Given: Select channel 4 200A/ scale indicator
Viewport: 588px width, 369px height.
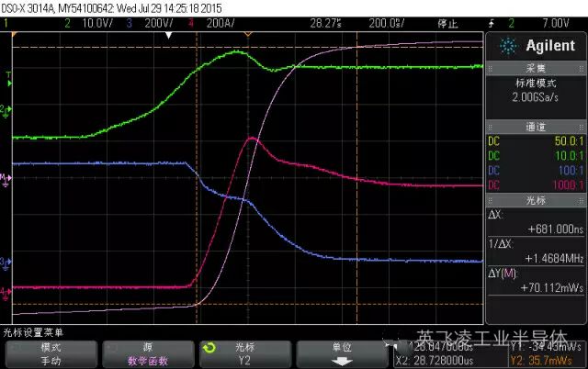Looking at the screenshot, I should 213,22.
